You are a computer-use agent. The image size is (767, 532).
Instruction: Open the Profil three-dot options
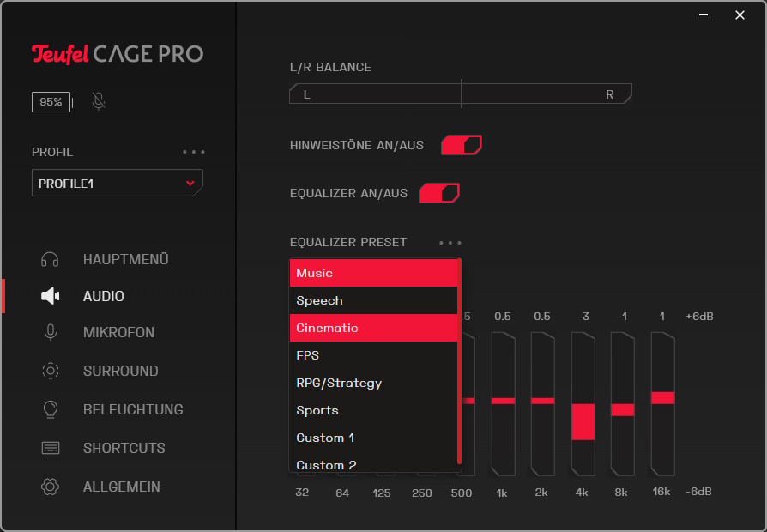194,152
